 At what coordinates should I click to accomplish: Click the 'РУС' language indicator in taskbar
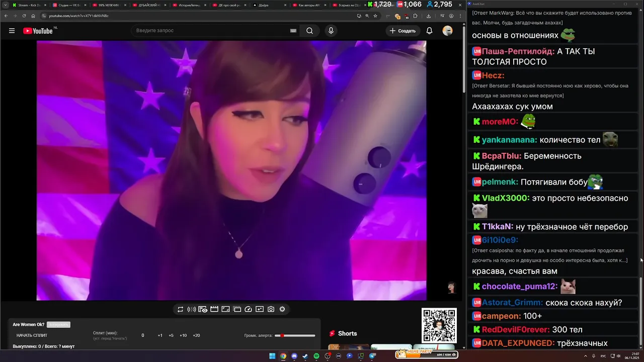coord(603,356)
